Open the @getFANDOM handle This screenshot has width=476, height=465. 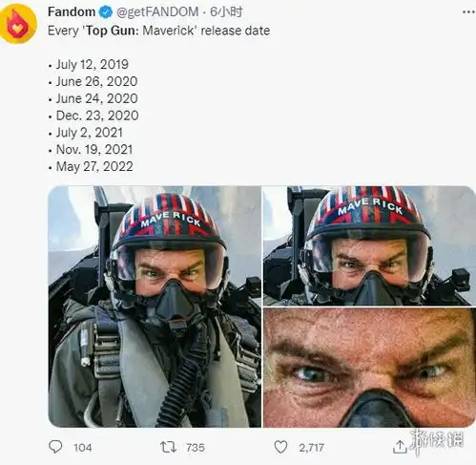point(157,12)
